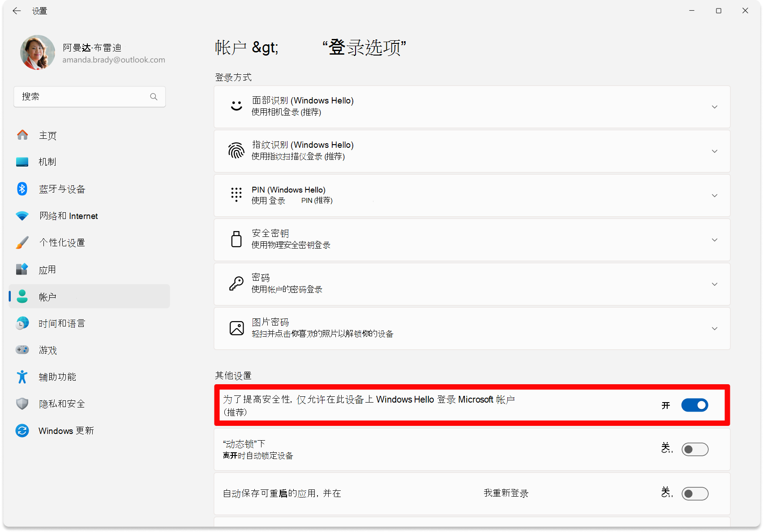Open 主页 in the sidebar

click(90, 135)
